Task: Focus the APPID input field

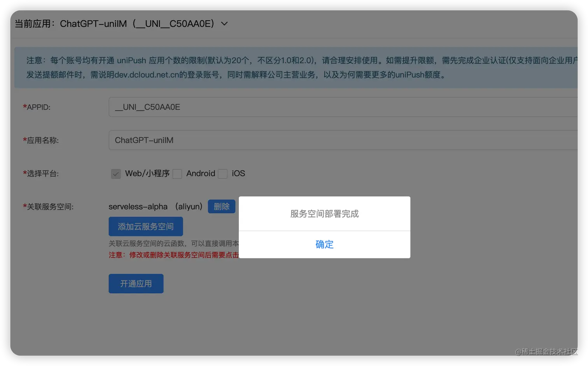Action: [343, 107]
